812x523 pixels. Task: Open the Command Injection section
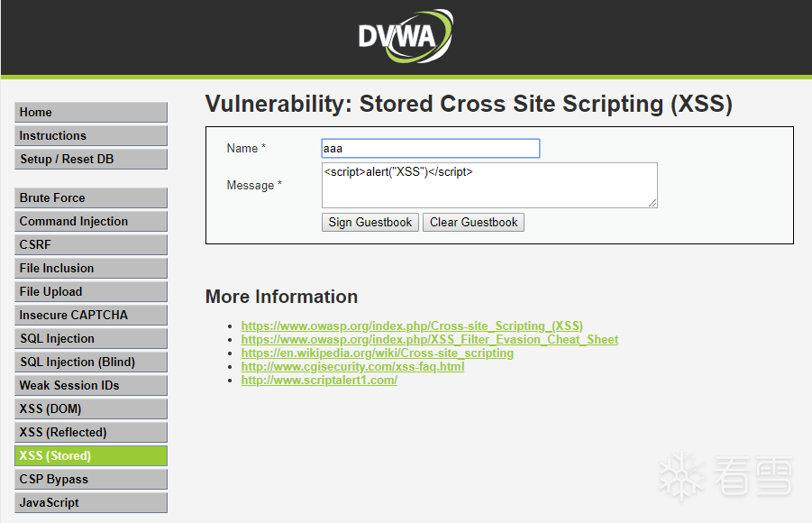(x=91, y=221)
